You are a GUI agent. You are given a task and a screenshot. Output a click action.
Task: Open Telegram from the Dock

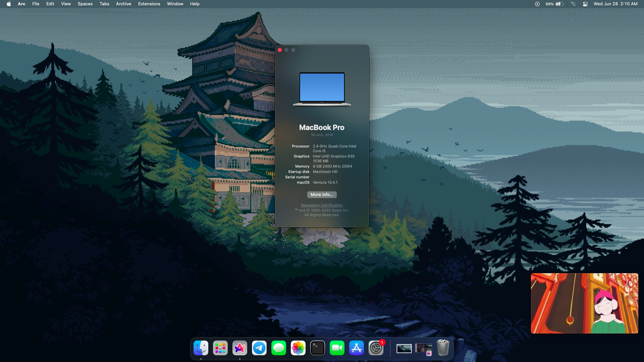click(x=259, y=348)
